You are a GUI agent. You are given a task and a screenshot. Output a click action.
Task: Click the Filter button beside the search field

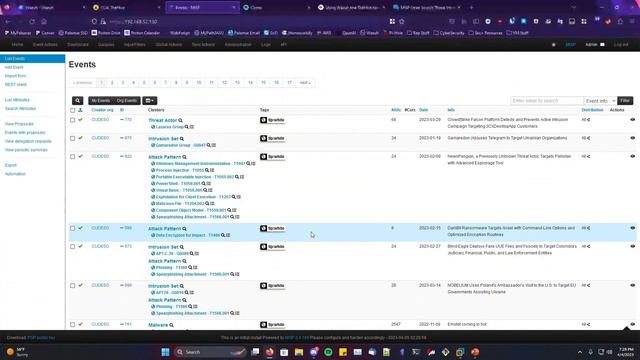(x=625, y=100)
